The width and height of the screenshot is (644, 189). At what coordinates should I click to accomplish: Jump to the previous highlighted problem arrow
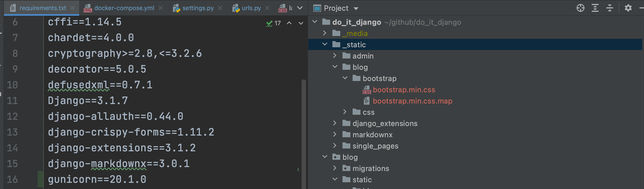point(289,23)
